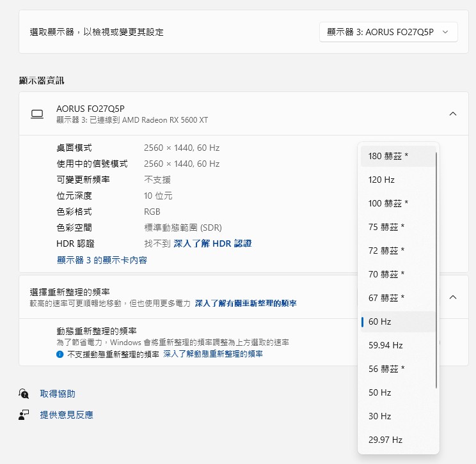Pick 59.94 Hz refresh rate
Image resolution: width=476 pixels, height=464 pixels.
click(397, 345)
